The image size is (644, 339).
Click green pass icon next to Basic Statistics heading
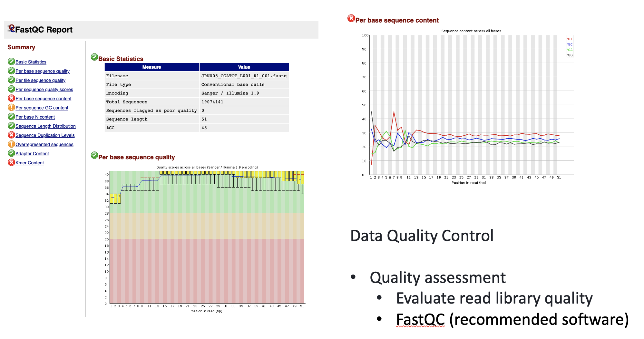click(94, 57)
